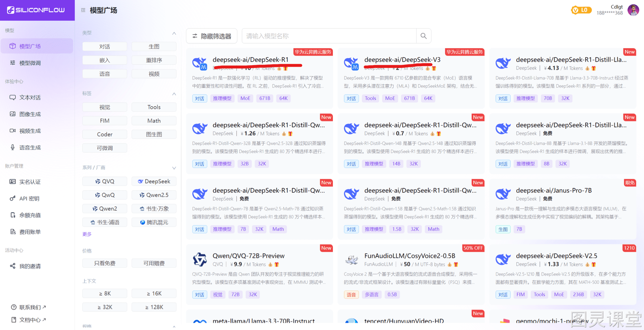This screenshot has width=644, height=330.
Task: Open the deepseek-ai/DeepSeek-V2.5 model title
Action: (557, 256)
